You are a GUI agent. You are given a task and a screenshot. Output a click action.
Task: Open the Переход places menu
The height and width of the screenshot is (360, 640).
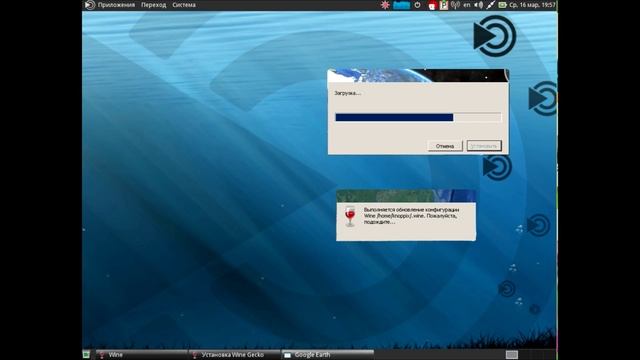click(153, 5)
